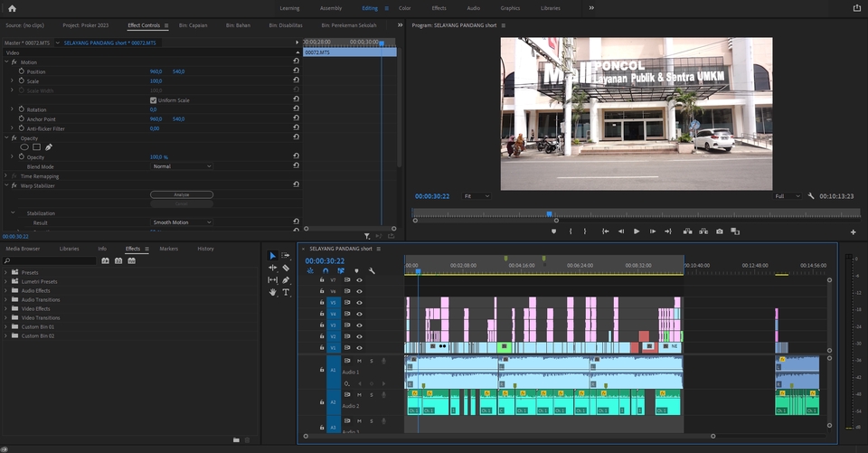Open Graphics workspace

point(510,8)
